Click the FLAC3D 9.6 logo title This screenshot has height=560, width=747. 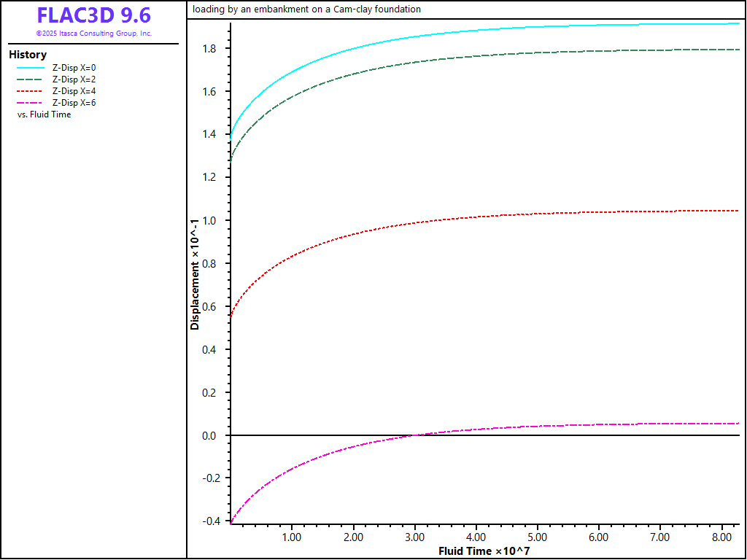[x=93, y=16]
